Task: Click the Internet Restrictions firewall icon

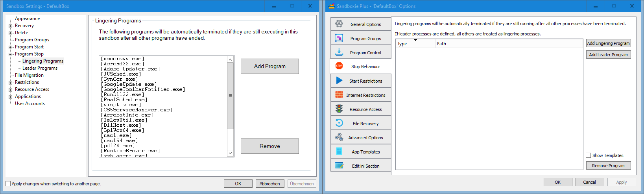Action: (x=339, y=95)
